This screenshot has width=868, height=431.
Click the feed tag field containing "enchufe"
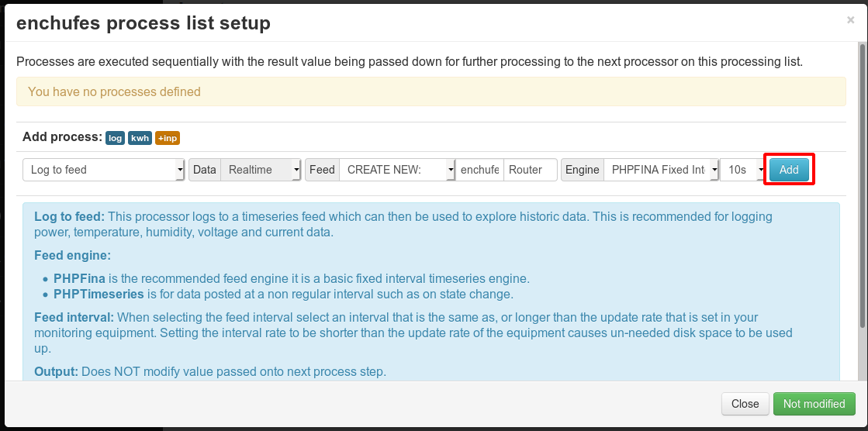coord(479,170)
